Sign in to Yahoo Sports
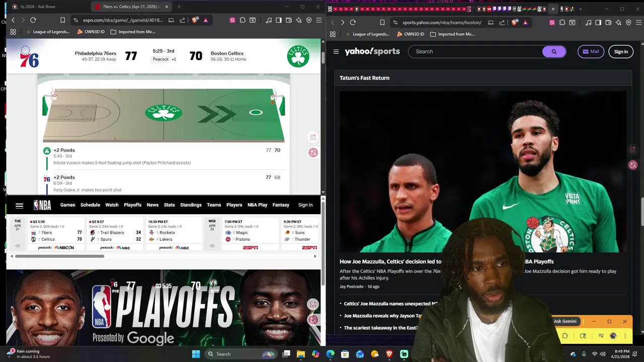The image size is (644, 362). click(621, 51)
